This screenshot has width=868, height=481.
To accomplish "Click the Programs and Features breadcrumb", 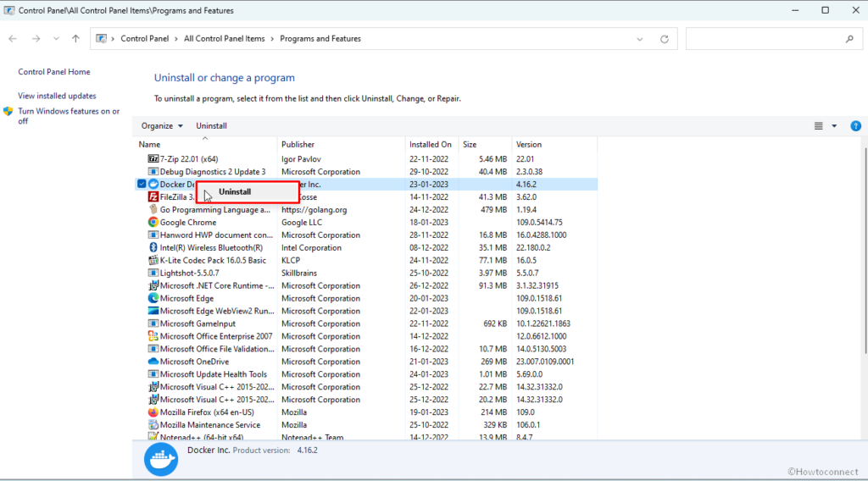I will pos(320,39).
